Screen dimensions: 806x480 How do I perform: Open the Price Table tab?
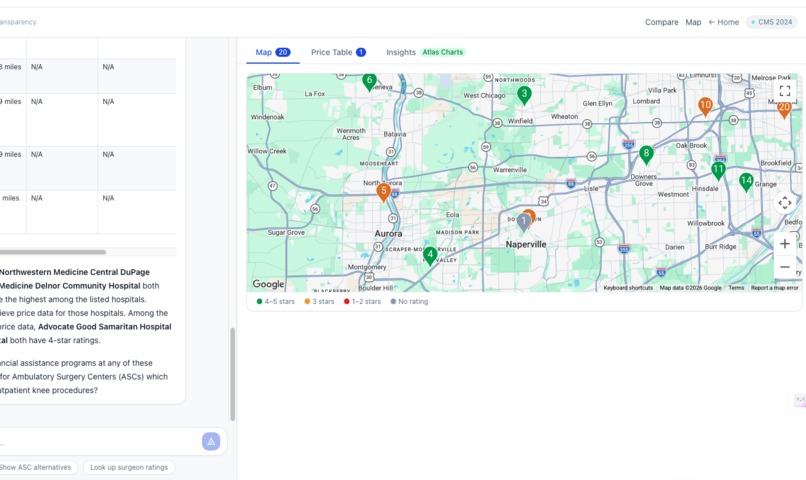click(x=338, y=52)
